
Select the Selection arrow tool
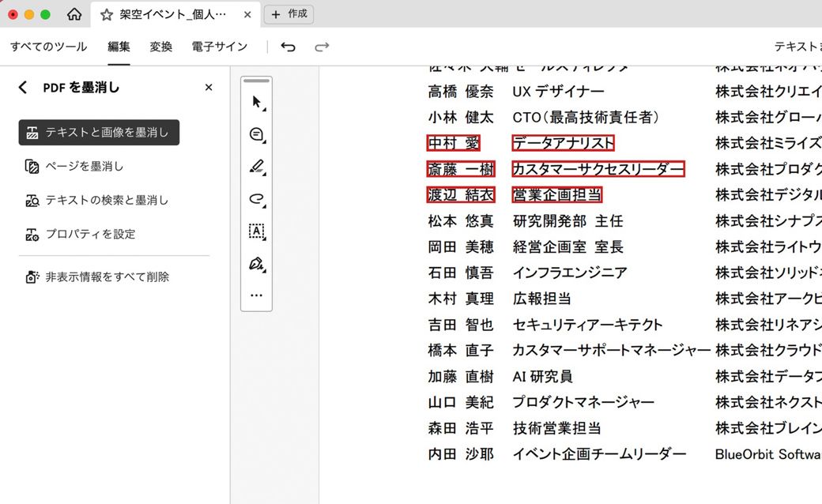coord(255,101)
